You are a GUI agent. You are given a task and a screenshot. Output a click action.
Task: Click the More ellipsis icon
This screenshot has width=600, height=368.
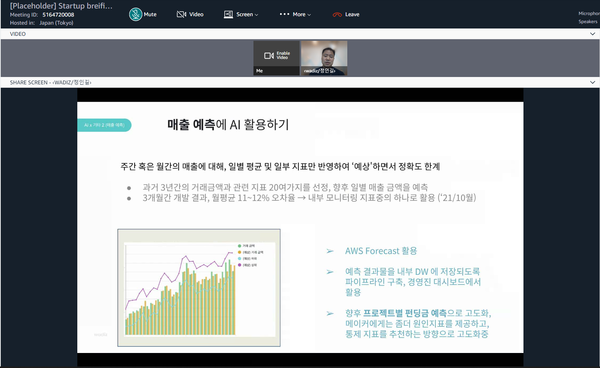(x=284, y=14)
